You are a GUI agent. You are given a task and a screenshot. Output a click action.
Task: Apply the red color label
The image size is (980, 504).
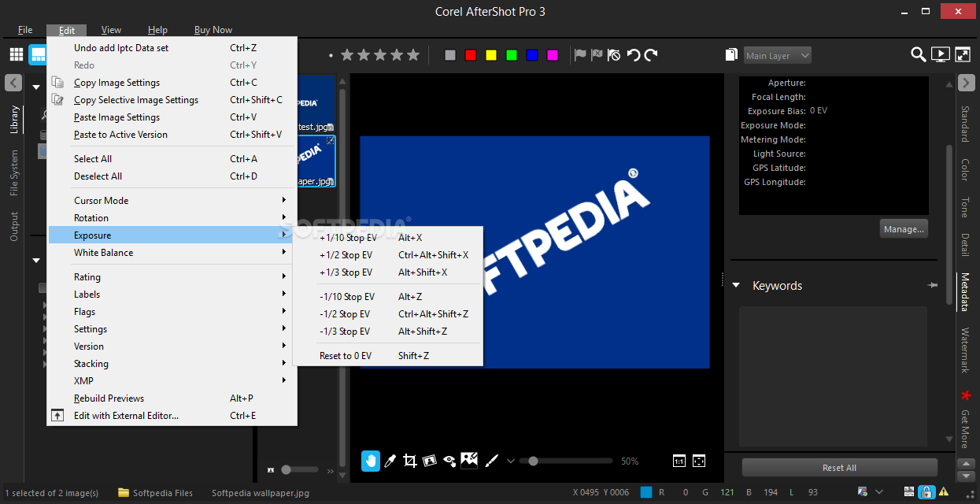pos(471,55)
